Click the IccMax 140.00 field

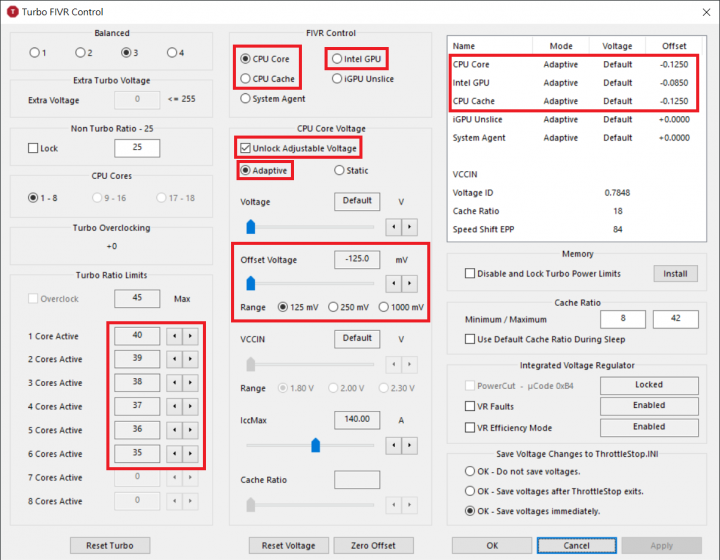point(357,420)
